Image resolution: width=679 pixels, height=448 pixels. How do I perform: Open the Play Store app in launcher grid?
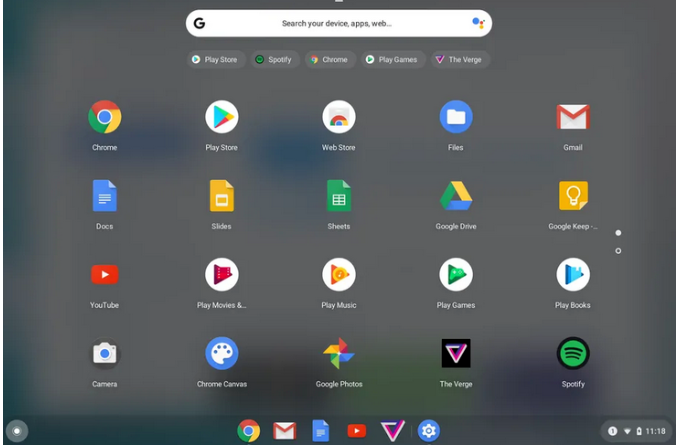pos(222,117)
